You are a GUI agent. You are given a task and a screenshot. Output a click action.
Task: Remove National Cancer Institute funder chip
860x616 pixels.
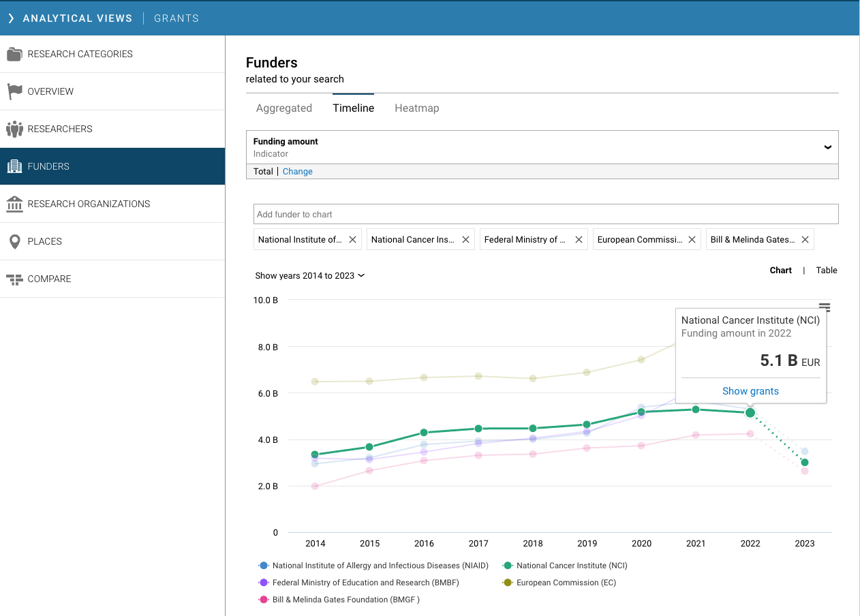pyautogui.click(x=465, y=240)
